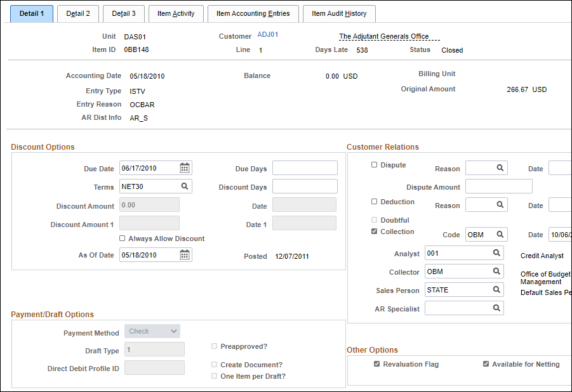
Task: Toggle Create Document? checkbox
Action: (214, 364)
